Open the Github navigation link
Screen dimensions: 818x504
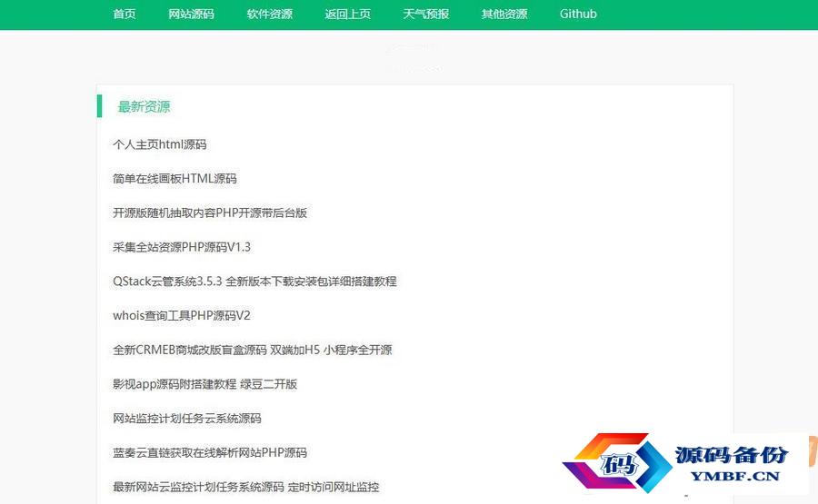578,14
